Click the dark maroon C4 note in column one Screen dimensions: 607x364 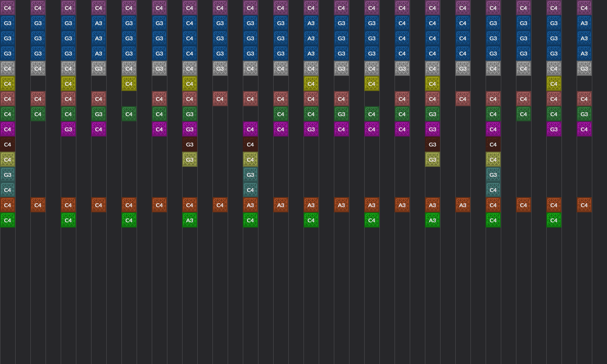coord(8,145)
